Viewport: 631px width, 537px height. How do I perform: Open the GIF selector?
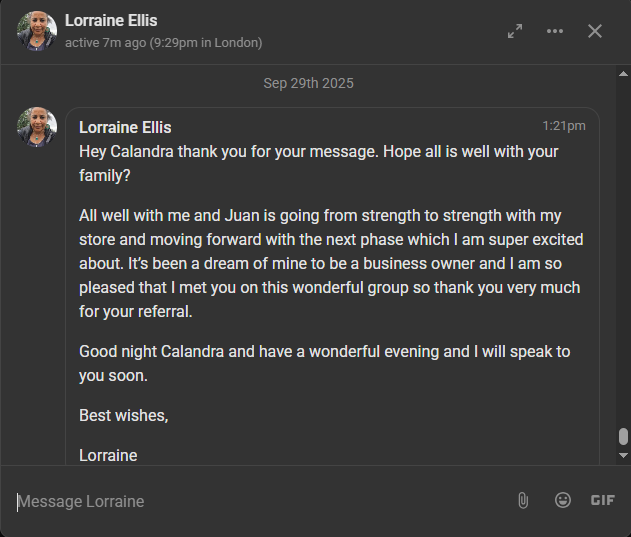[602, 500]
